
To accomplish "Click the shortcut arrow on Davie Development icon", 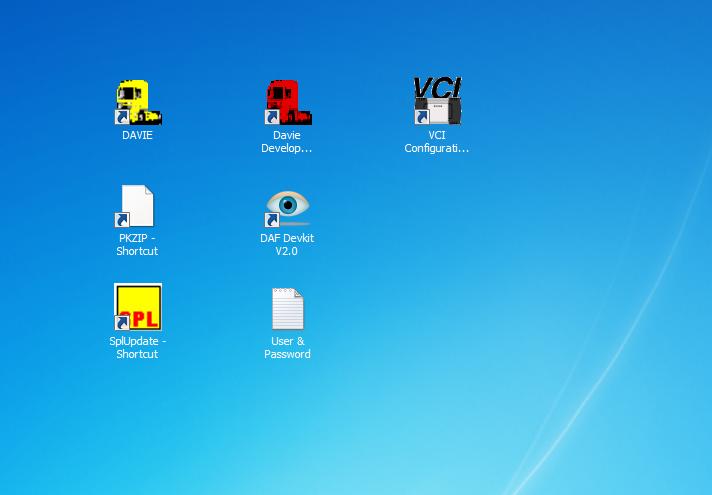I will (x=271, y=118).
